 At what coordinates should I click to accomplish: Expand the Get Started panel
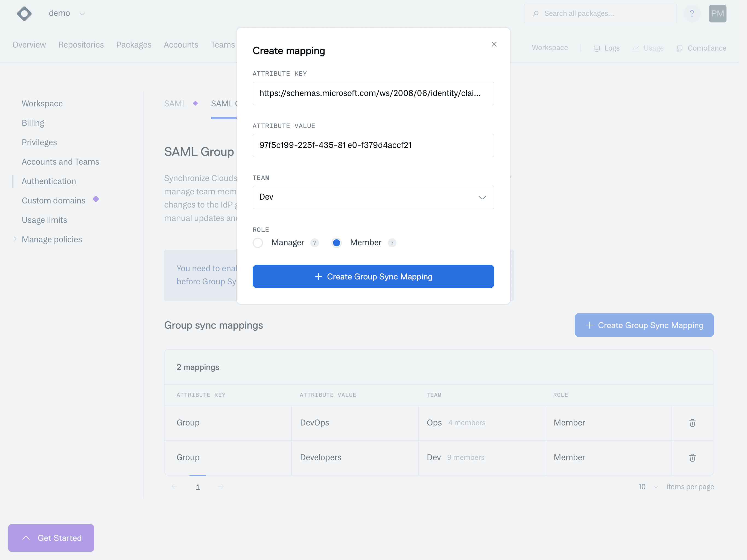click(x=51, y=538)
